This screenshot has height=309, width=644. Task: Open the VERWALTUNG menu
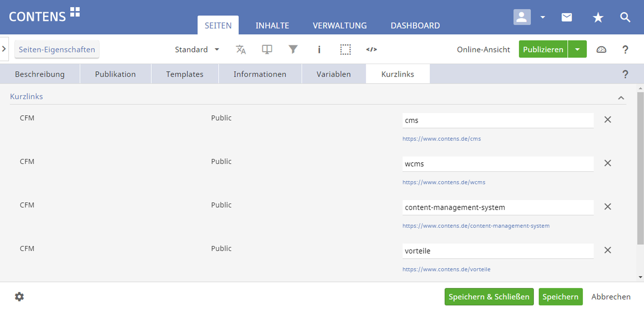pos(340,25)
